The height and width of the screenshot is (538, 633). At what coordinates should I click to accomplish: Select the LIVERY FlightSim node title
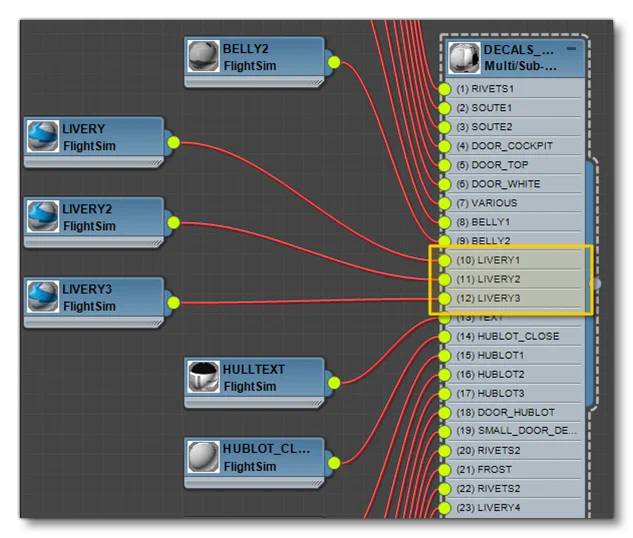pyautogui.click(x=89, y=137)
